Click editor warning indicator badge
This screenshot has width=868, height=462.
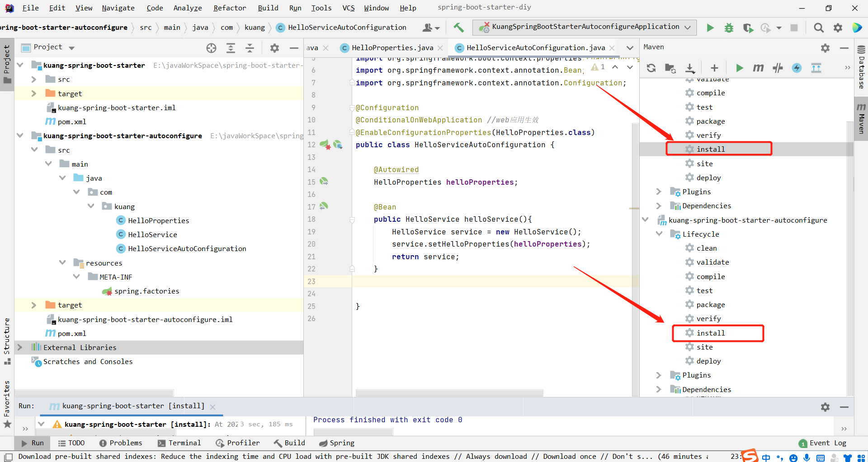[598, 67]
